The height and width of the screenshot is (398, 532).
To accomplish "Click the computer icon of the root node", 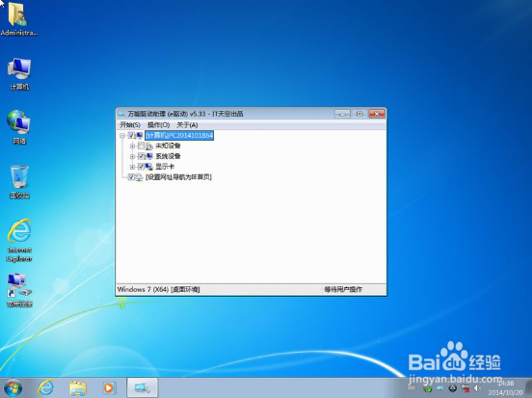I will click(x=140, y=135).
